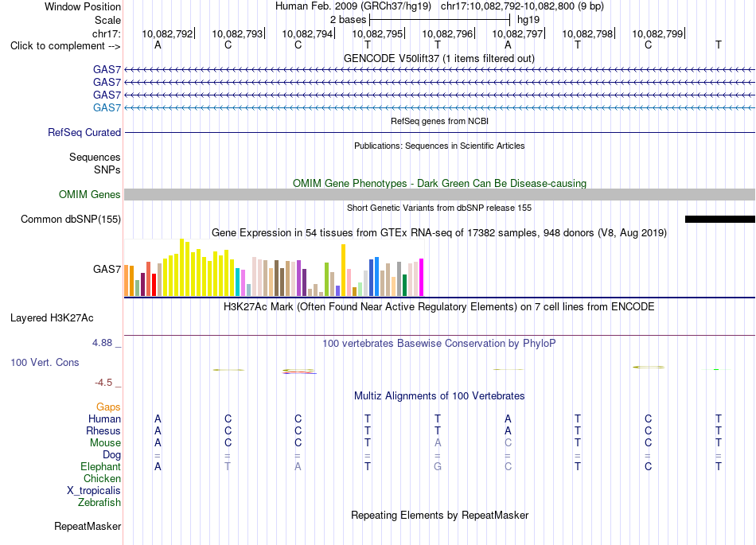Open the light-blue GAS7 transcript label
This screenshot has width=756, height=545.
click(x=107, y=107)
